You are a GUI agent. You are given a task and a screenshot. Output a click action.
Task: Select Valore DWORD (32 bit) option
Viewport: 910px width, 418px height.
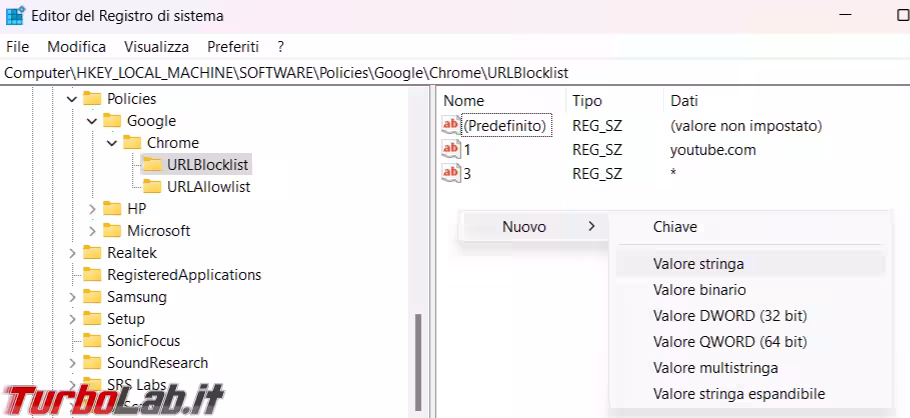729,316
